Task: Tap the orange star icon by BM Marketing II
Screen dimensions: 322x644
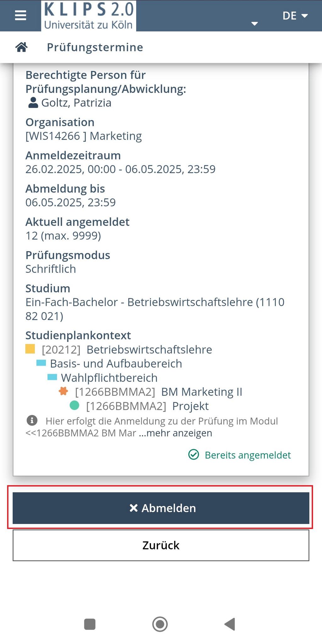Action: pyautogui.click(x=64, y=391)
